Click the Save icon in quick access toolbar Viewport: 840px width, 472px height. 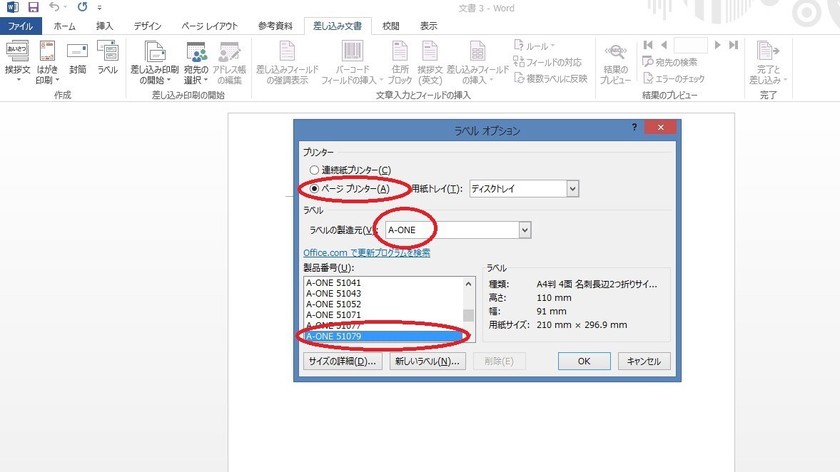click(33, 8)
